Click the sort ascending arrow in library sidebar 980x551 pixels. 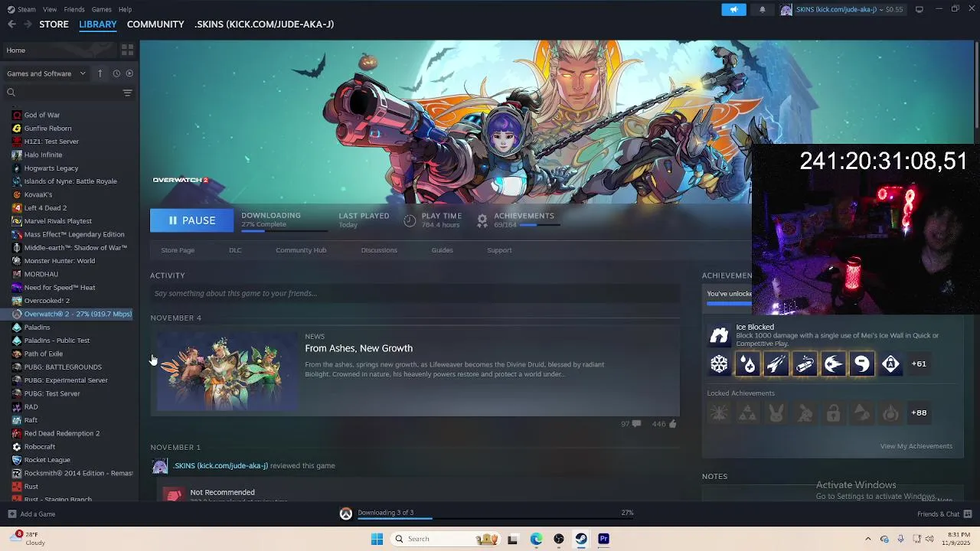(x=100, y=73)
